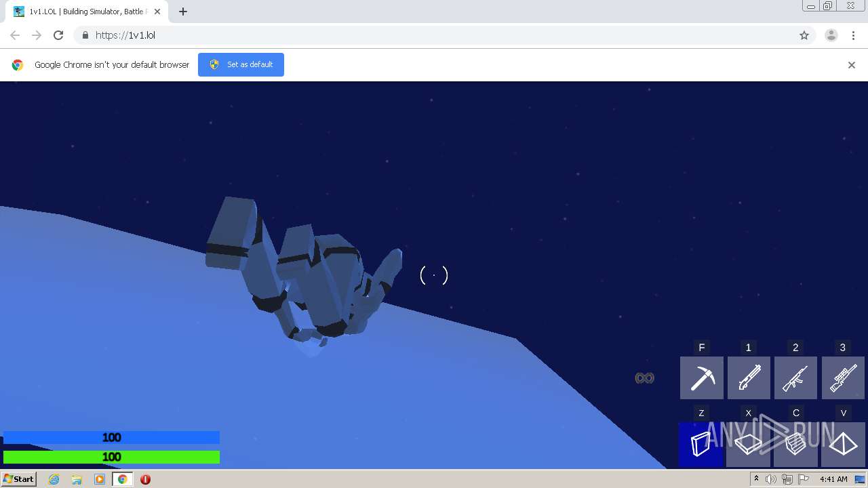The width and height of the screenshot is (868, 488).
Task: Open the file explorer folder in taskbar
Action: [77, 479]
